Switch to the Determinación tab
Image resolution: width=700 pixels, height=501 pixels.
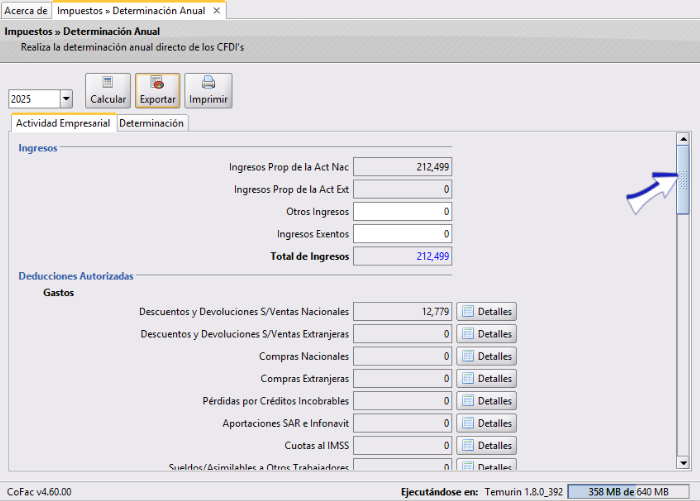click(x=151, y=123)
